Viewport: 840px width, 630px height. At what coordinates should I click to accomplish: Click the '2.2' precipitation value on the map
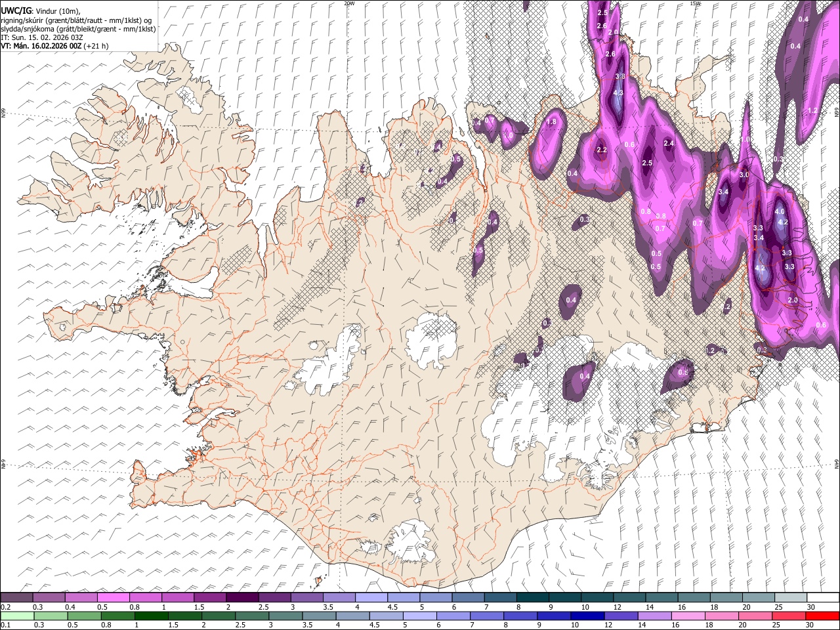602,150
